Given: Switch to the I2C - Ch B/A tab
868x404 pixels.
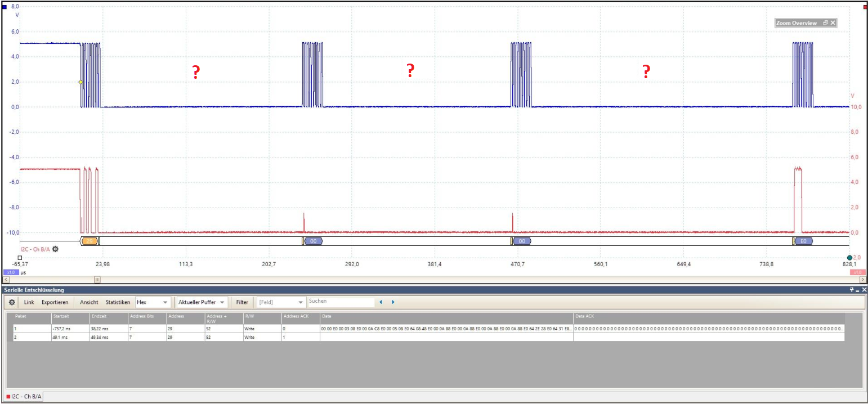Looking at the screenshot, I should pyautogui.click(x=24, y=396).
